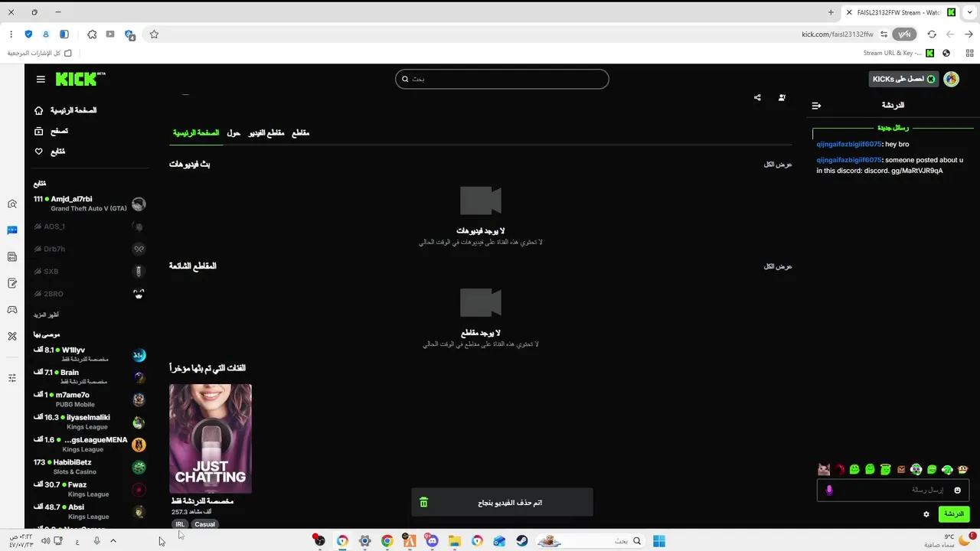980x551 pixels.
Task: Open the AOS_1 channel
Action: click(x=89, y=227)
